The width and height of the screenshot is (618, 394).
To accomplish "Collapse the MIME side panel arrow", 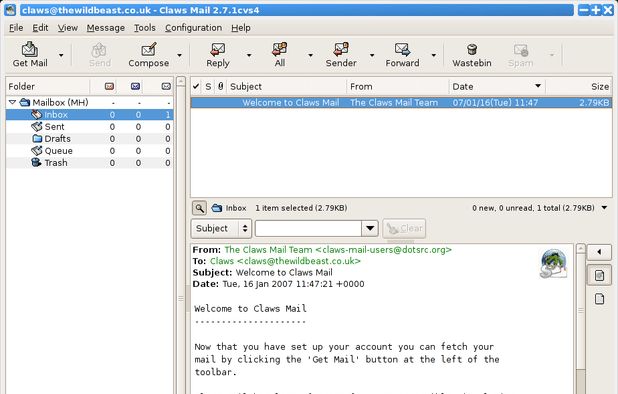I will (599, 252).
